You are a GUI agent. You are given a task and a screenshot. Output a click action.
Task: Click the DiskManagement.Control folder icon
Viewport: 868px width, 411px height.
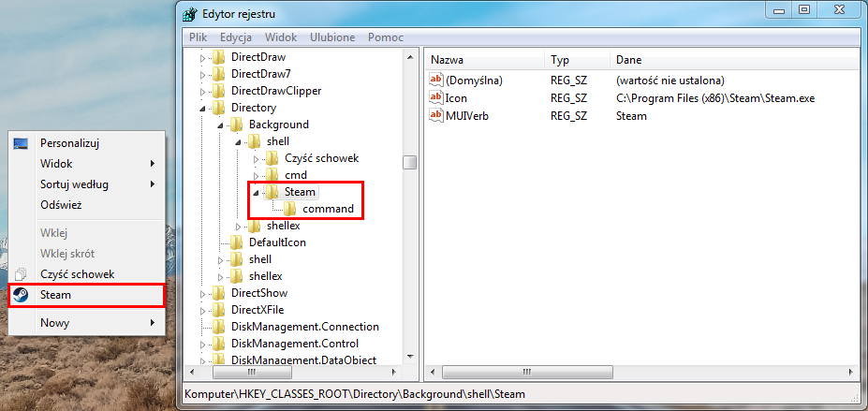click(219, 344)
